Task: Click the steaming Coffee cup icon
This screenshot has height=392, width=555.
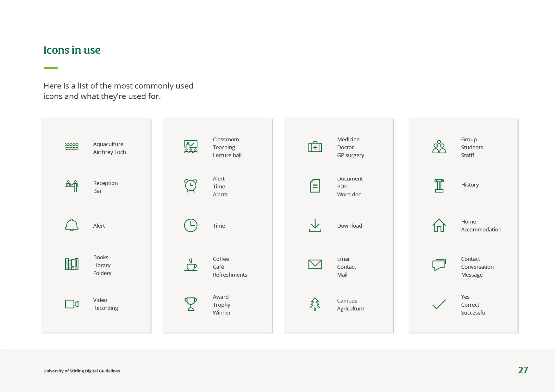Action: pos(191,265)
